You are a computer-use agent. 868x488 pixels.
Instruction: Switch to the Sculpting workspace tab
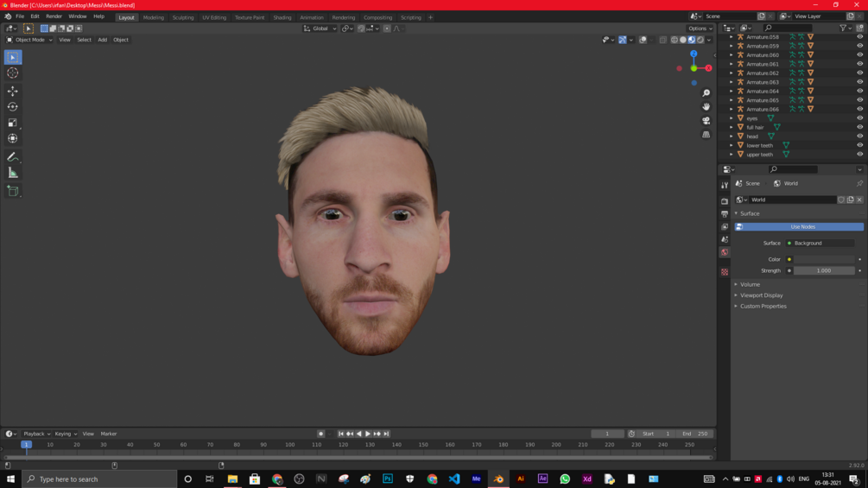[x=183, y=17]
